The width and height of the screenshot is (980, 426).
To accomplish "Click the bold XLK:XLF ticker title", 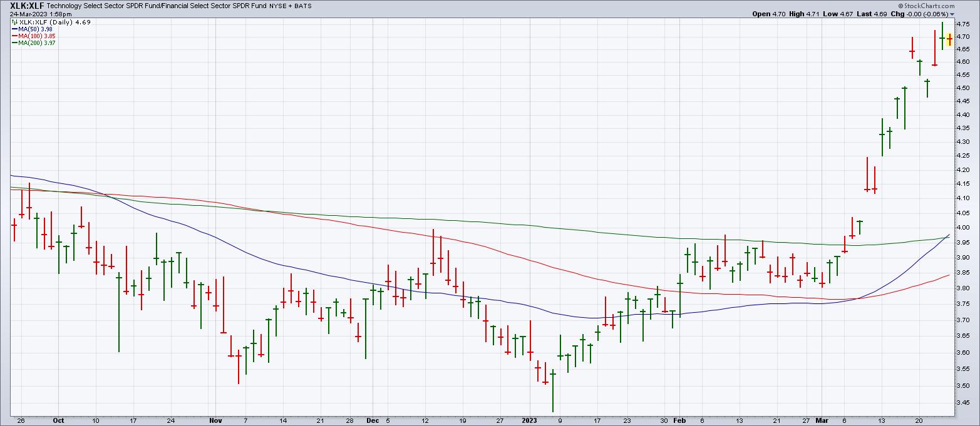I will pos(23,6).
